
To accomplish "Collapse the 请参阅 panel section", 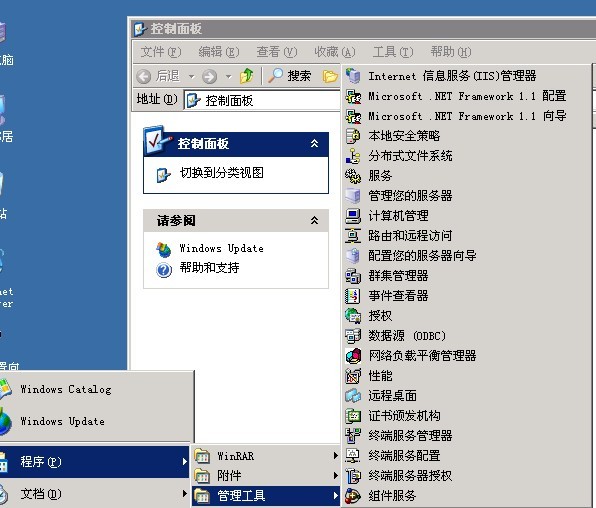I will pos(314,220).
